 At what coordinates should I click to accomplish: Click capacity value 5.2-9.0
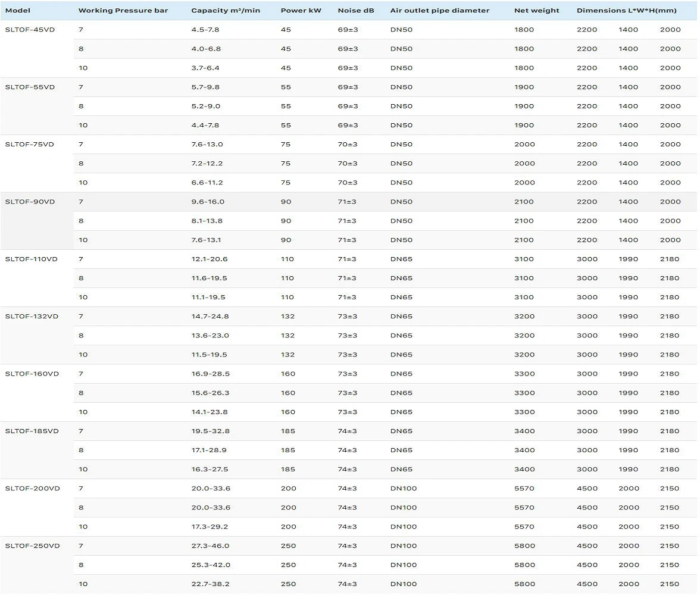tap(206, 107)
